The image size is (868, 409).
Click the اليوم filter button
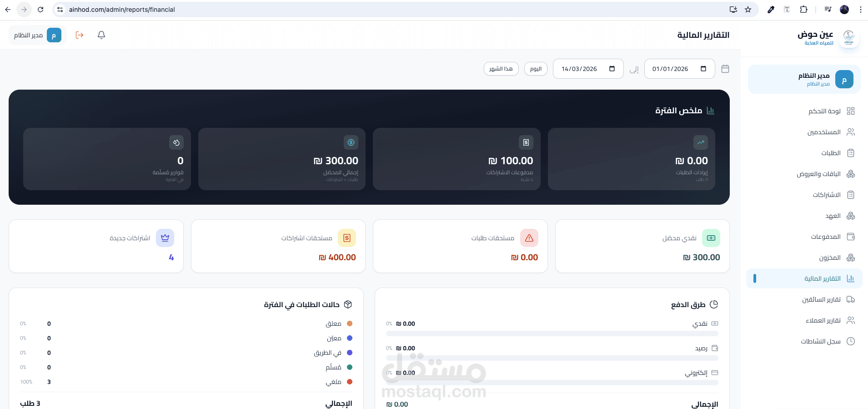point(536,69)
